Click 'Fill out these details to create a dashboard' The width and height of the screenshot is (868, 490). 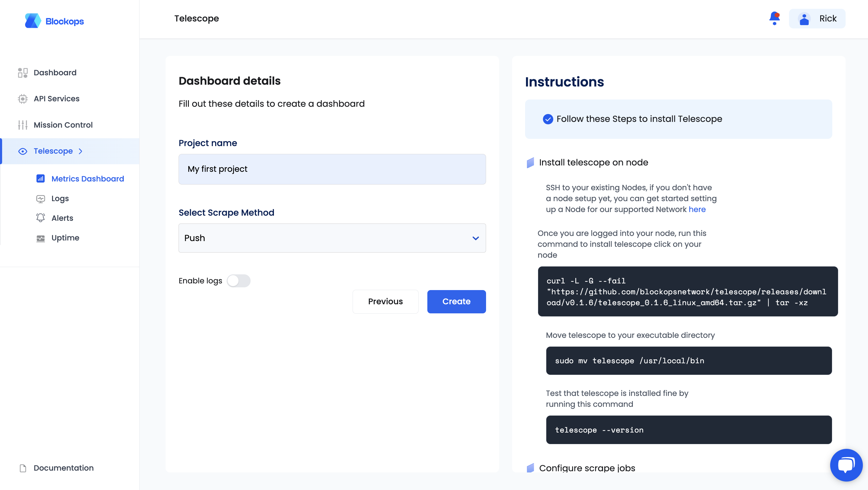(x=271, y=104)
